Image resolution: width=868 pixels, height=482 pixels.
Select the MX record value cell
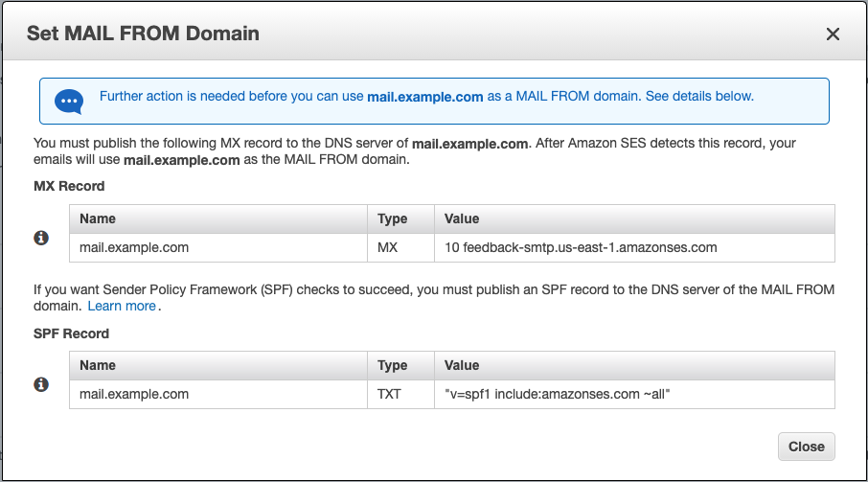(x=581, y=247)
